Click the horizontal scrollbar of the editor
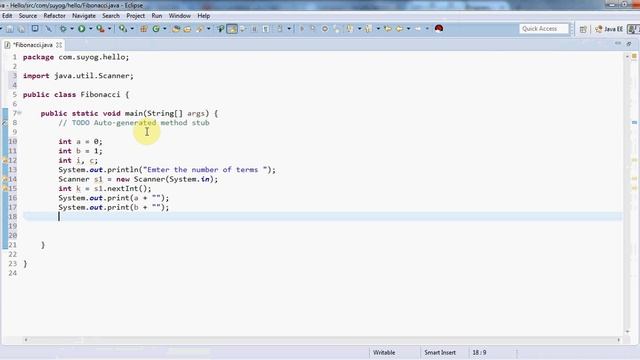The height and width of the screenshot is (360, 640). tap(322, 340)
